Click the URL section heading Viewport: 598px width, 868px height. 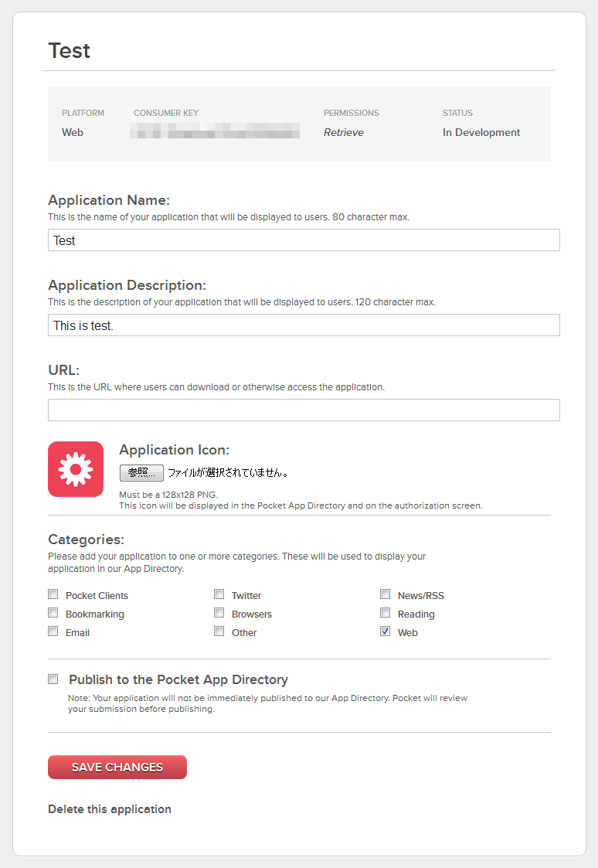(x=63, y=369)
